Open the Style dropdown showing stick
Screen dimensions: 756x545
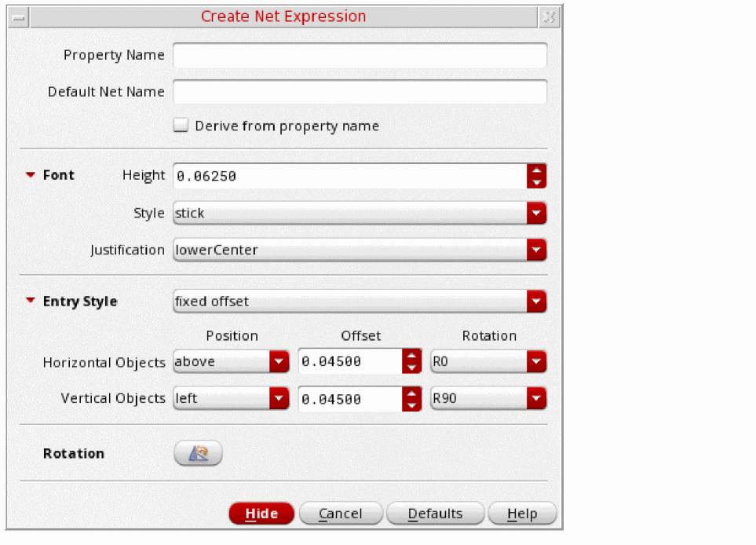(360, 213)
